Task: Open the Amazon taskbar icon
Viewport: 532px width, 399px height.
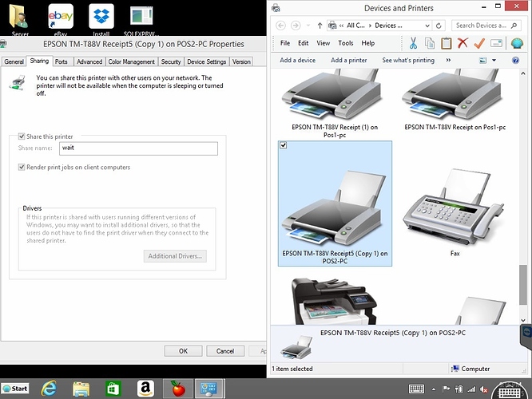Action: tap(145, 388)
